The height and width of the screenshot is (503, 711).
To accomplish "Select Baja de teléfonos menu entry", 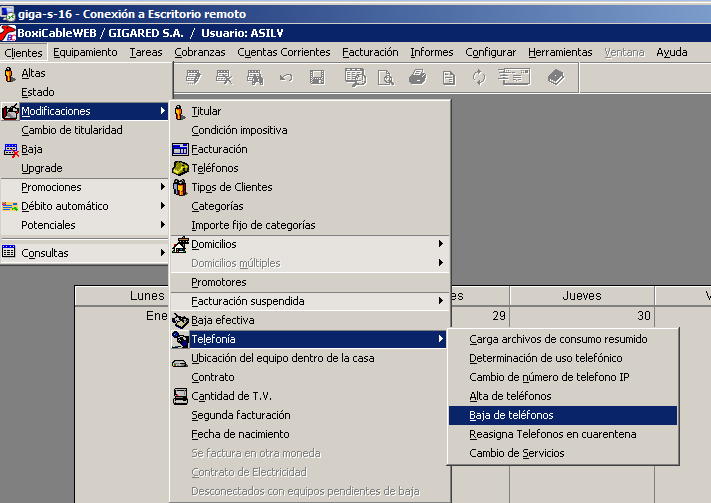I will [x=511, y=415].
